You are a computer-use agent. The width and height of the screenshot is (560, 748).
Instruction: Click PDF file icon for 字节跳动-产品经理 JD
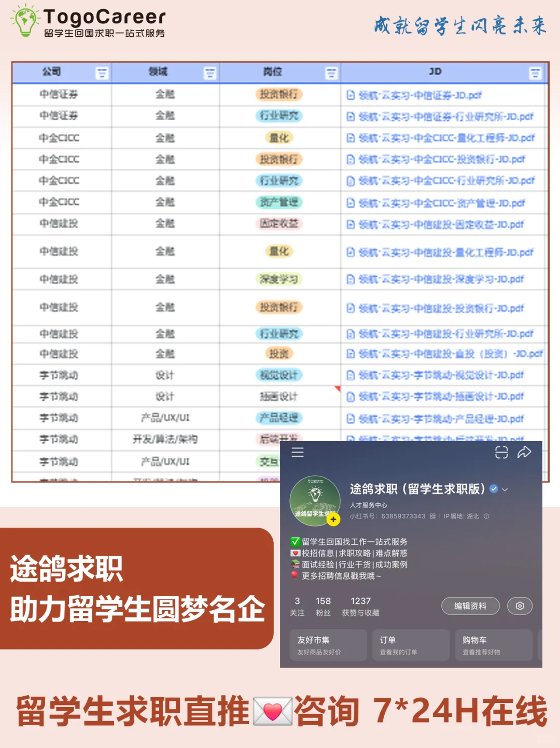tap(351, 418)
